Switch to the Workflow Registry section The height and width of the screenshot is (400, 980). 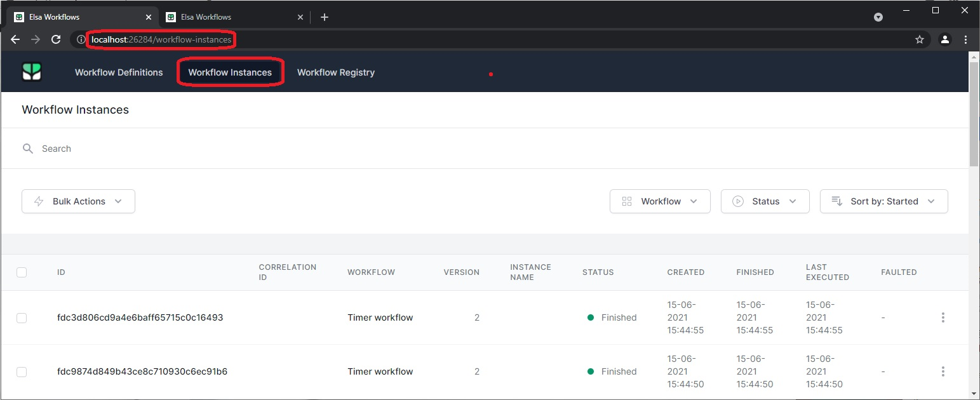(335, 72)
